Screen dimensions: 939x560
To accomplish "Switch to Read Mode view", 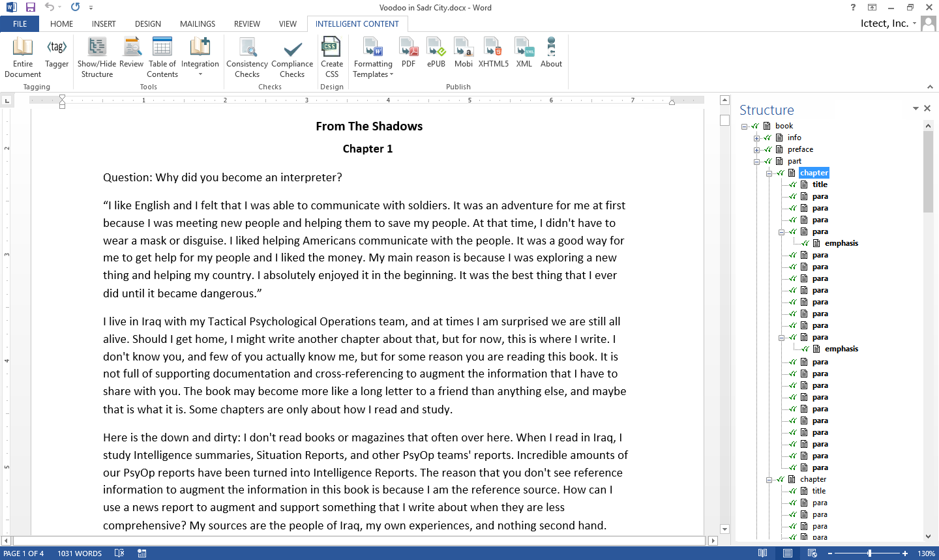I will pyautogui.click(x=762, y=553).
